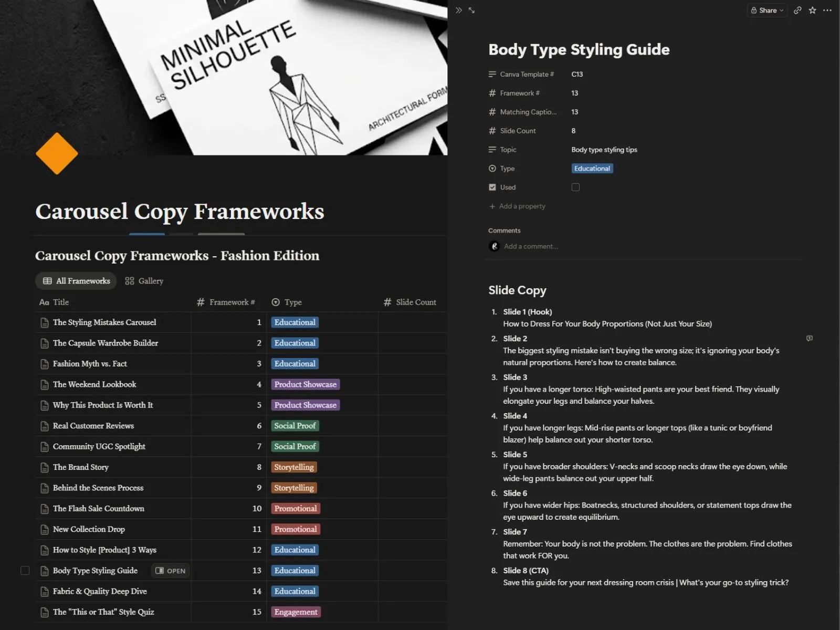This screenshot has height=630, width=840.
Task: Click the Engagement tag of the Style Quiz row
Action: coord(296,612)
